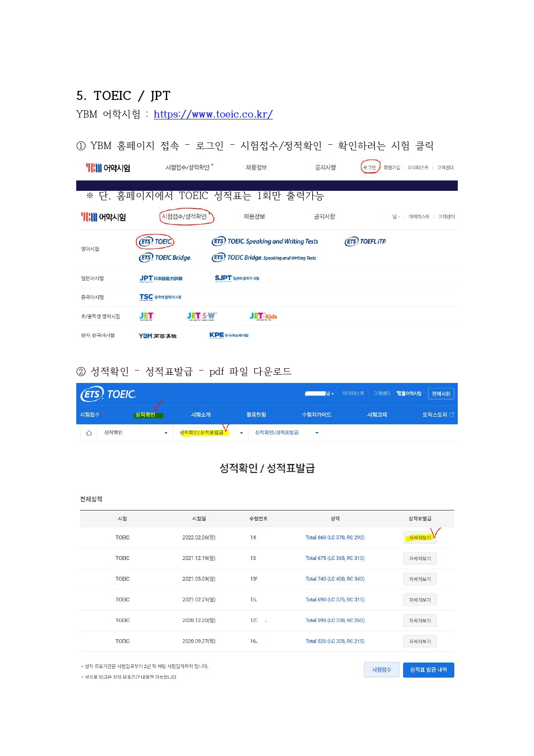Screen dimensions: 534x756
Task: Select the circled ETS TOEIC logo
Action: pos(155,242)
